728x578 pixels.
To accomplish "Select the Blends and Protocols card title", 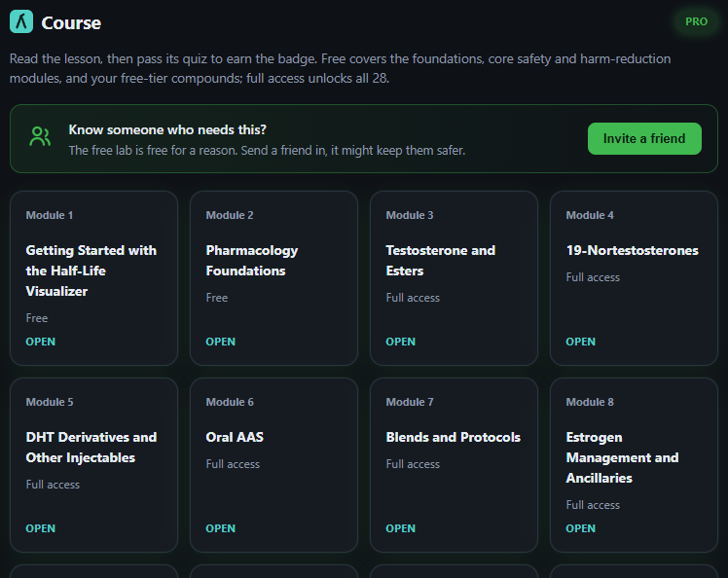I will 454,437.
